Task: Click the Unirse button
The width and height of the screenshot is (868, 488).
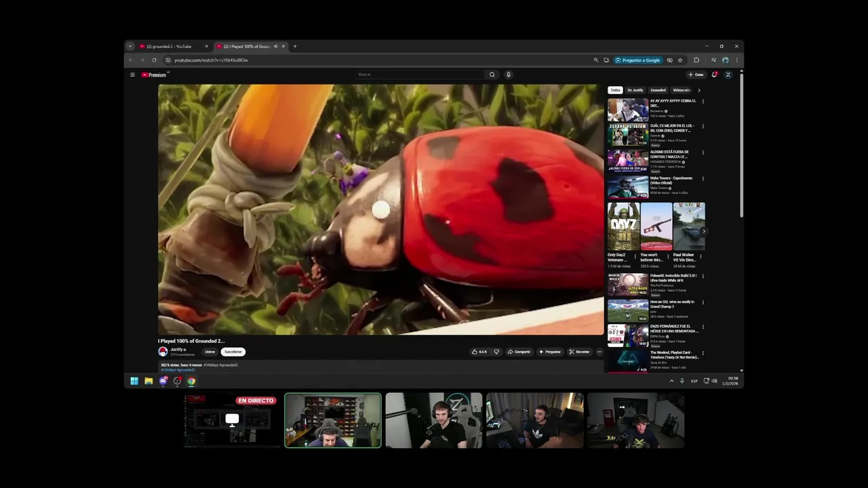Action: [210, 352]
